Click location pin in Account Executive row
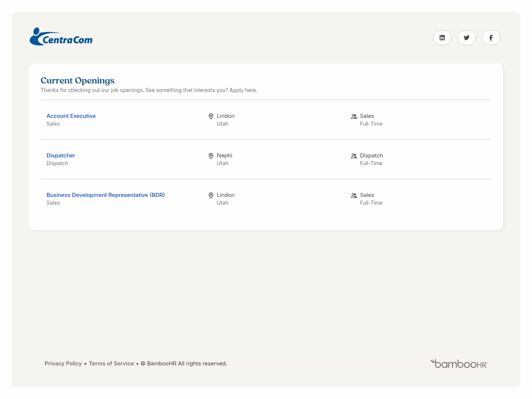532x399 pixels. (211, 116)
